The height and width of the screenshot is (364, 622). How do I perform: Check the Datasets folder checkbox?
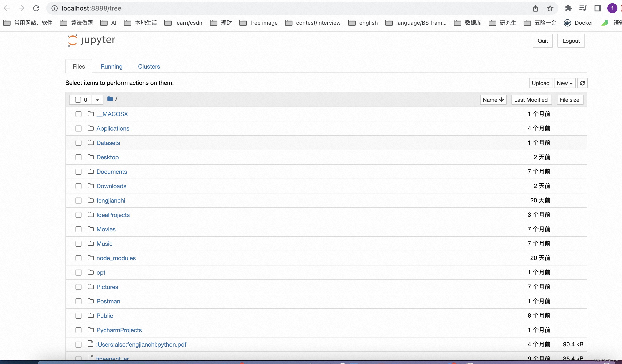tap(78, 143)
